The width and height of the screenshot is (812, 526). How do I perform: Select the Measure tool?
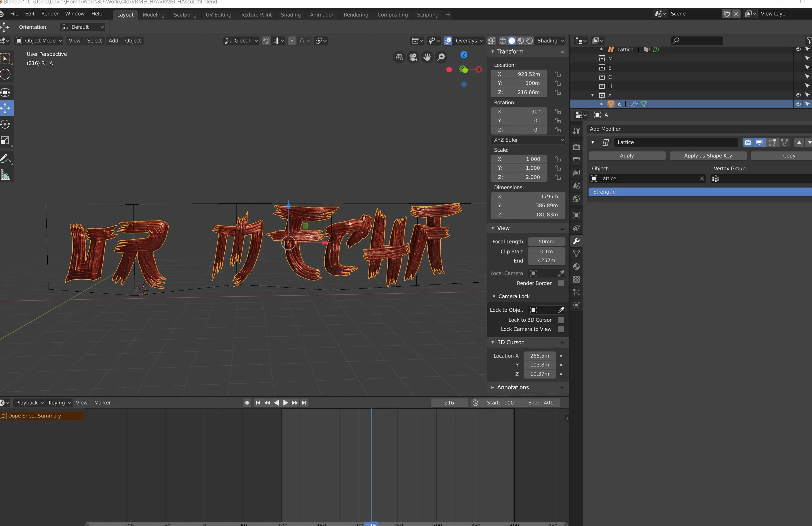pyautogui.click(x=5, y=175)
